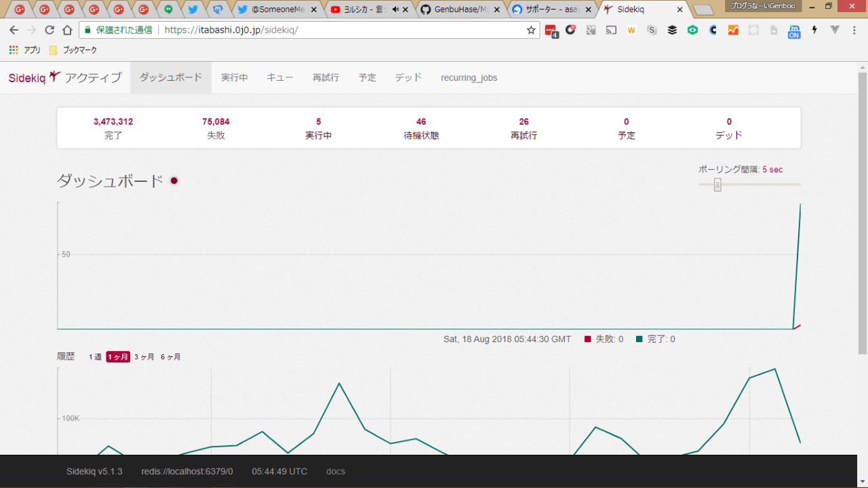Go to the 再試行 retries tab

325,77
